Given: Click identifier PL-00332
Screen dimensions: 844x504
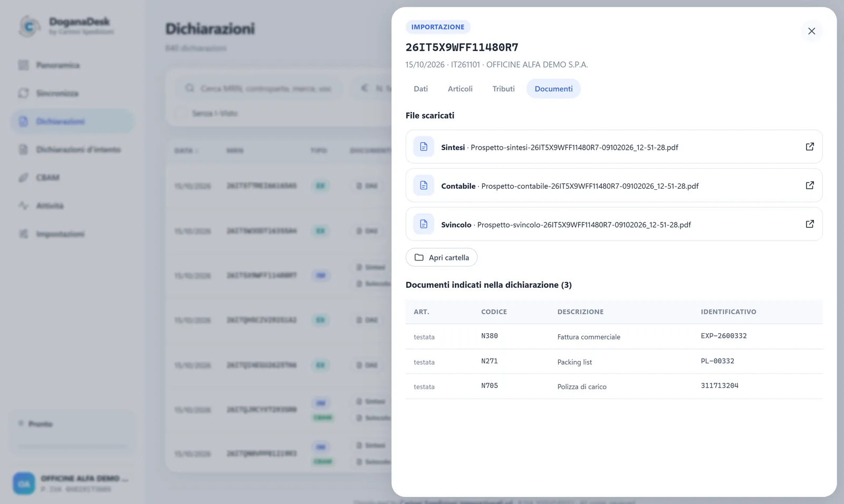Looking at the screenshot, I should [717, 361].
